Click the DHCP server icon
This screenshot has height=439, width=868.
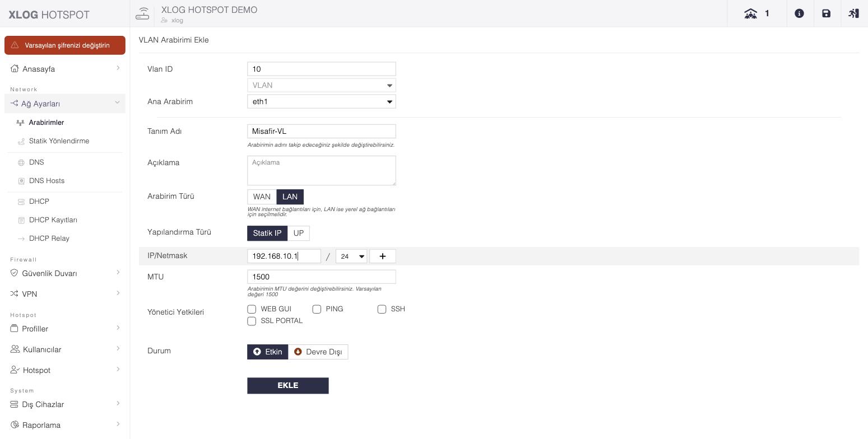pyautogui.click(x=21, y=202)
